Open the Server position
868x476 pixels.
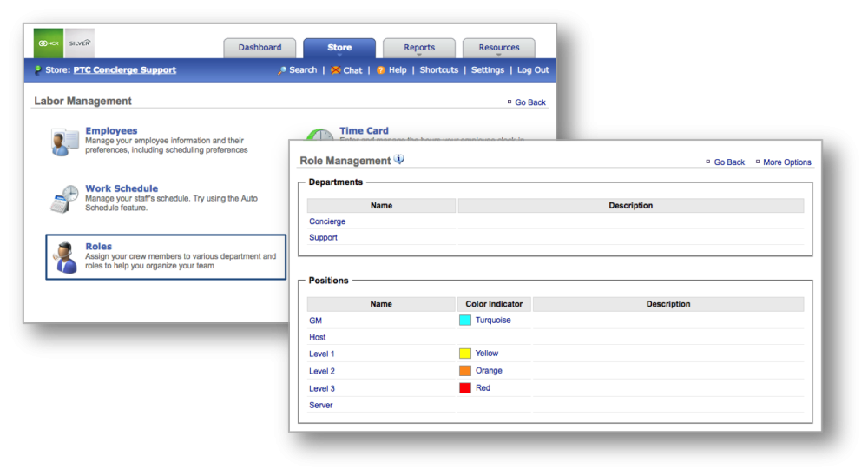point(321,405)
